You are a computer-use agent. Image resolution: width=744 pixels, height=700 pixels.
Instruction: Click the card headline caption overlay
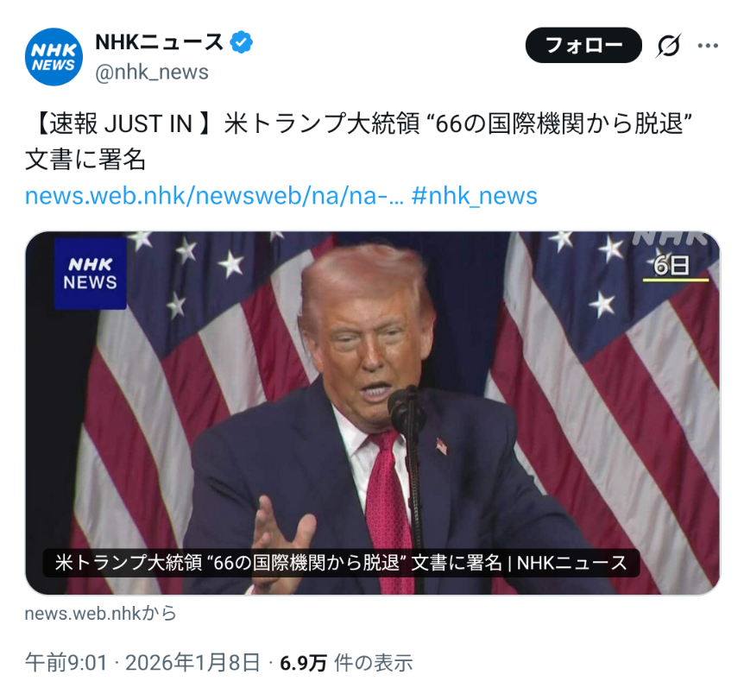pos(341,563)
